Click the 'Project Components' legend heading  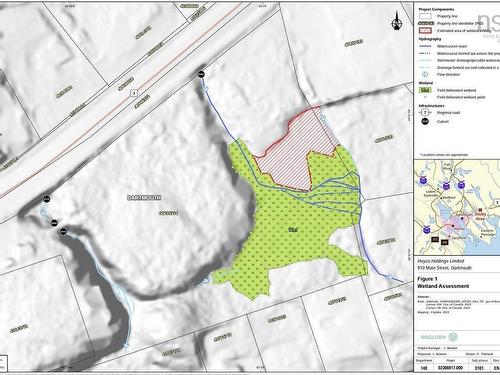point(436,9)
